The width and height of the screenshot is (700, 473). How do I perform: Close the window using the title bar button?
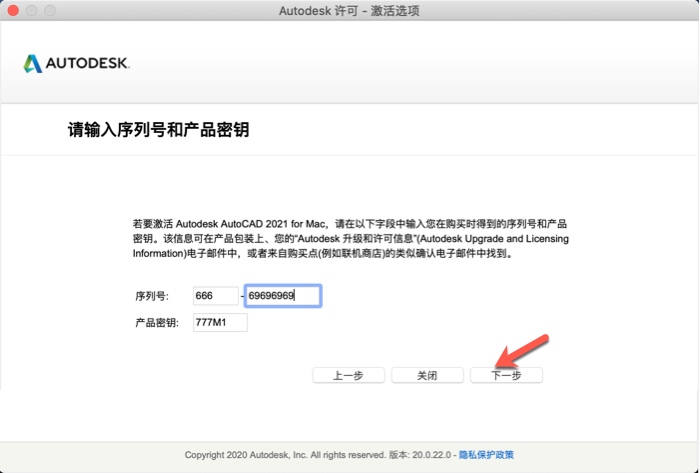pyautogui.click(x=13, y=11)
